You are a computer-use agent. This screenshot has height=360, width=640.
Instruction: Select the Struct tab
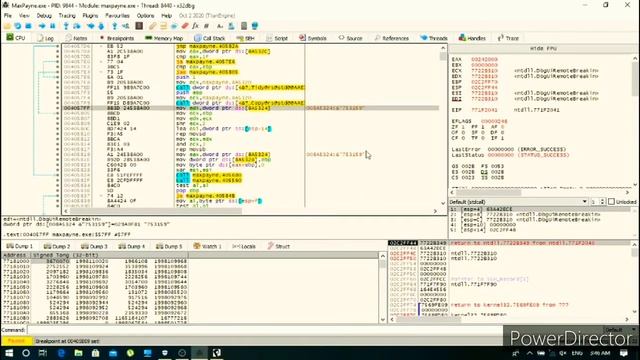tap(278, 246)
